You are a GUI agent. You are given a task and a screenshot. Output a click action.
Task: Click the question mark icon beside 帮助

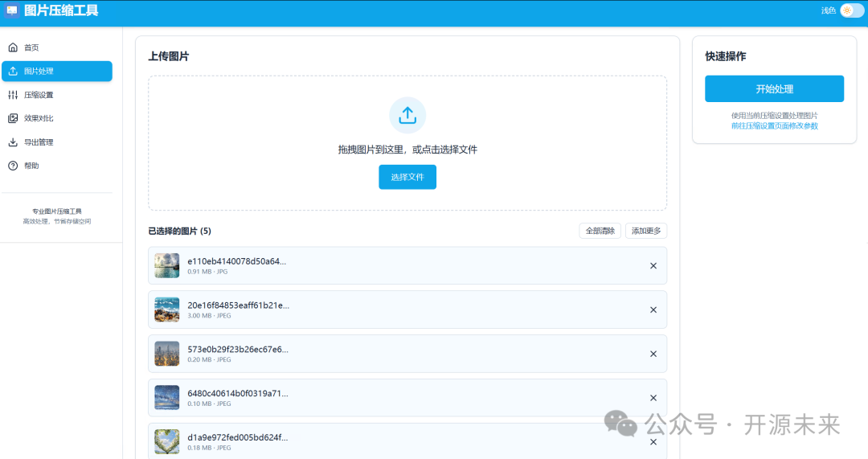[13, 166]
